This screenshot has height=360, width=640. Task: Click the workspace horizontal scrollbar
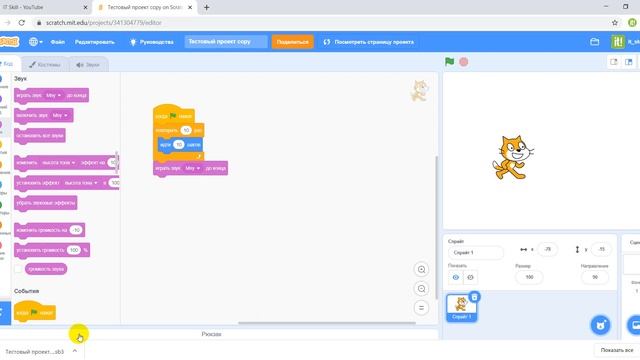tap(327, 323)
